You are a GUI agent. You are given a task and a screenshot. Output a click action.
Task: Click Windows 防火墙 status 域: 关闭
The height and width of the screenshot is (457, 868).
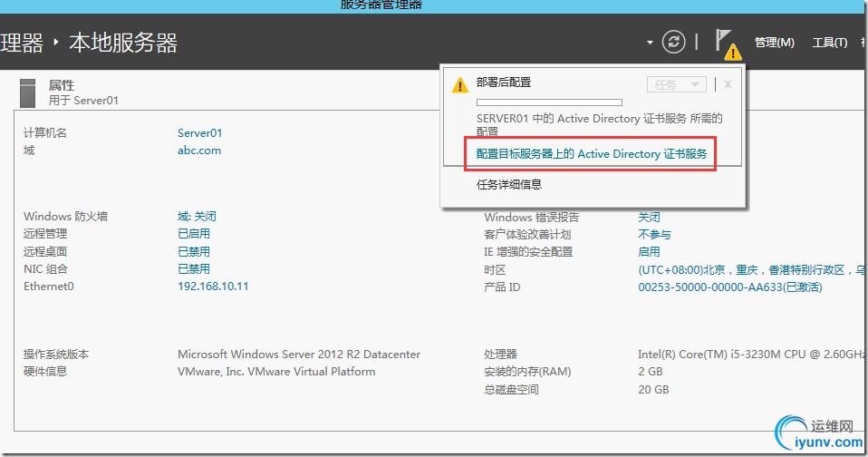coord(198,216)
